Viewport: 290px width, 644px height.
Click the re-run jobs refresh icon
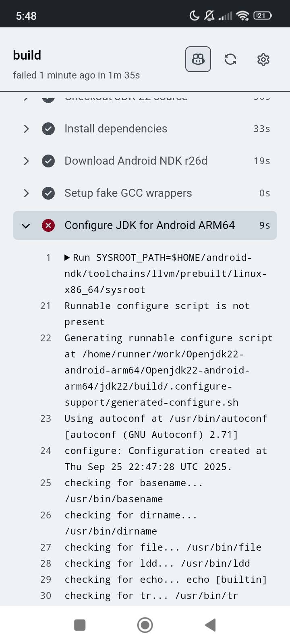pyautogui.click(x=230, y=60)
